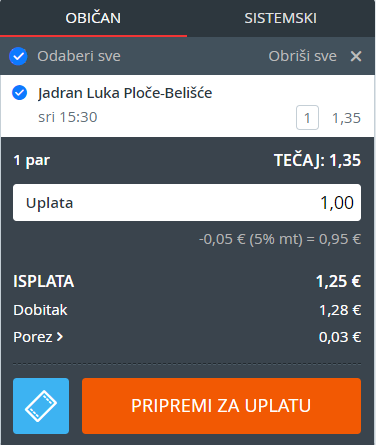
Task: Click the X icon beside Obriši sve
Action: (x=356, y=56)
